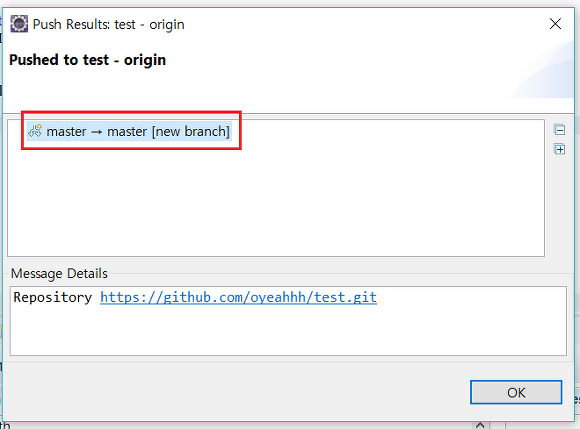Open the github.com/oyeahhh/test.git repository link

pyautogui.click(x=239, y=297)
